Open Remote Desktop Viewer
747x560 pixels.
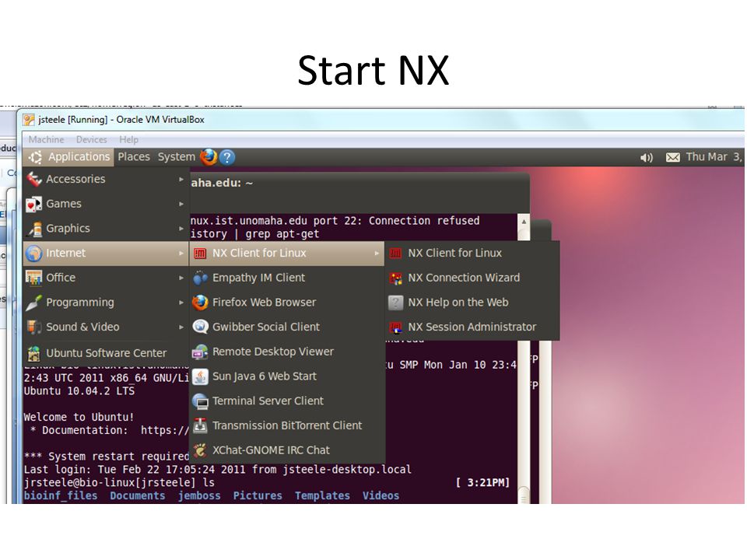coord(287,352)
